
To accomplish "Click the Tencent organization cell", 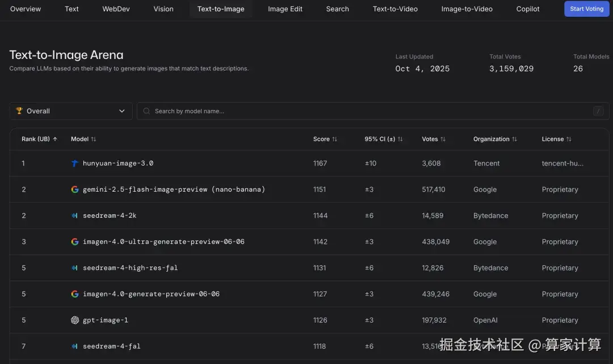I will [486, 163].
